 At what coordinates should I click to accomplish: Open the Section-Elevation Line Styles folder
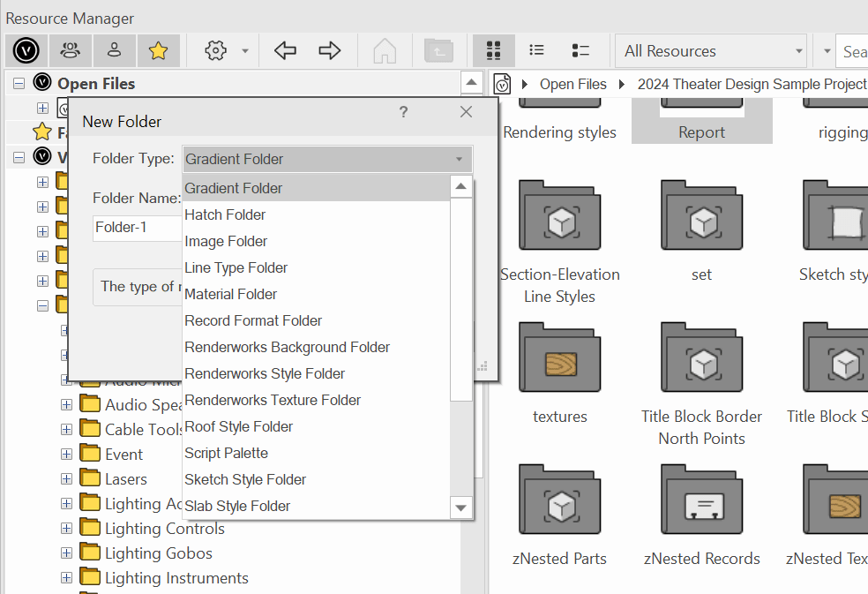click(x=559, y=215)
